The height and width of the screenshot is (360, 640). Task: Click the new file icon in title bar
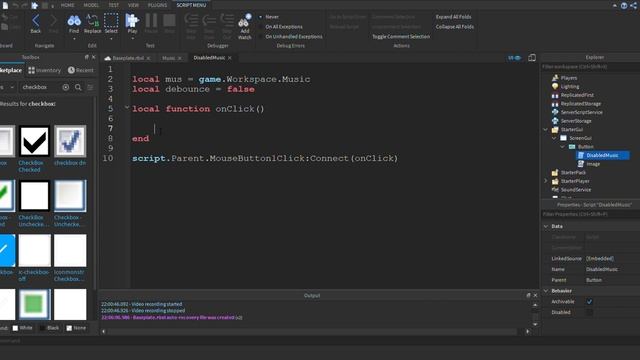tap(5, 5)
